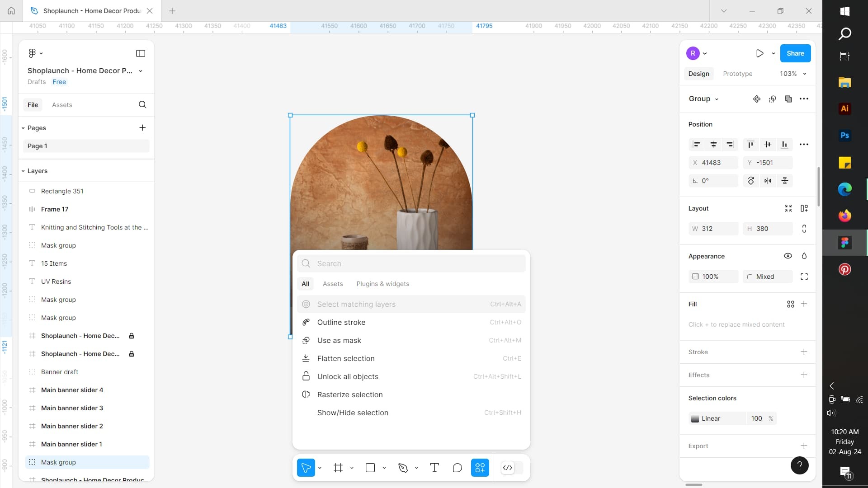Viewport: 868px width, 488px height.
Task: Open the Move tool options dropdown
Action: [320, 468]
